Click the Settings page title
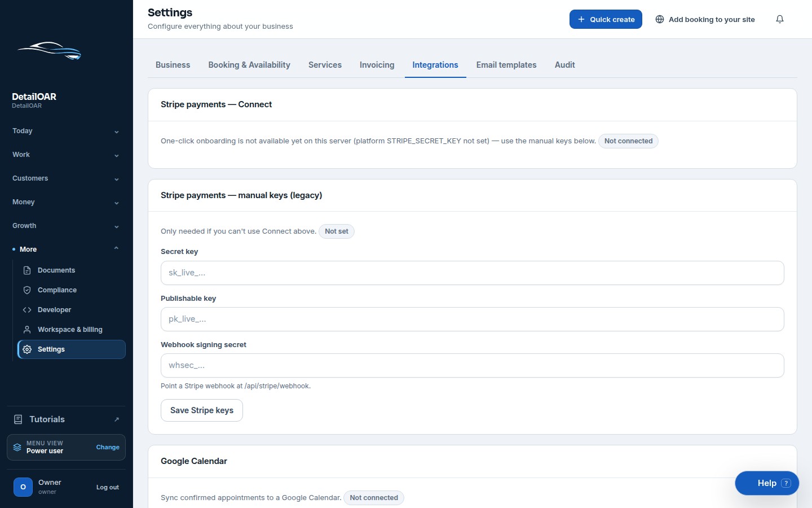This screenshot has height=508, width=812. 170,12
